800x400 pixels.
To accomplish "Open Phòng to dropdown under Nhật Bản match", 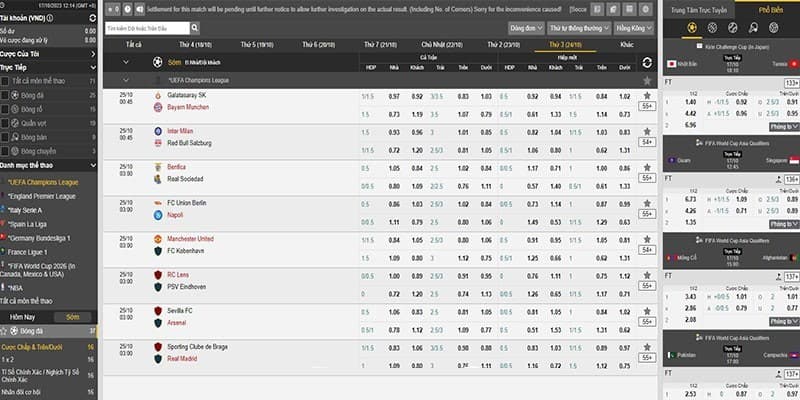I will pos(784,127).
